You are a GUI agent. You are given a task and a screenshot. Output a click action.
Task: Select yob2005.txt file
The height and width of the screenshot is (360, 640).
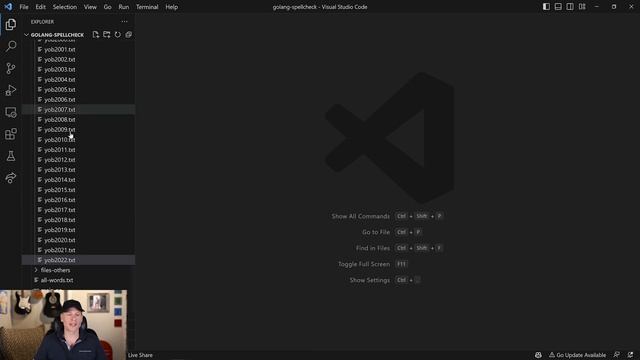[x=78, y=89]
